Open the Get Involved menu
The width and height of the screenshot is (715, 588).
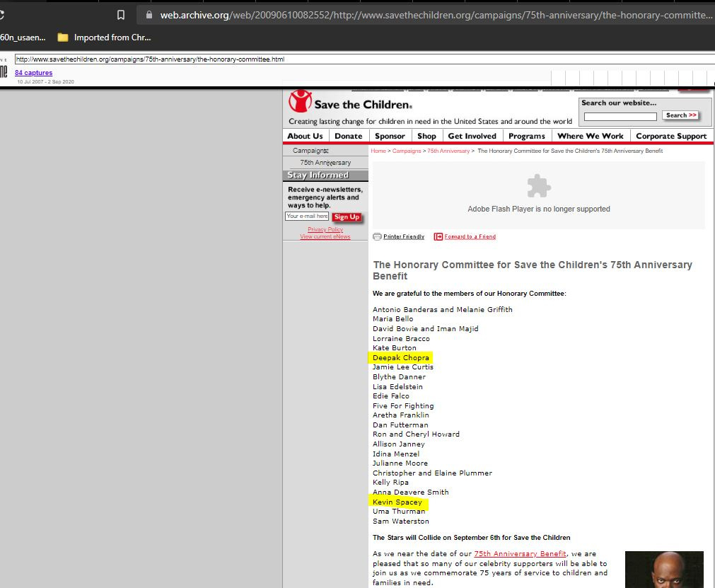(472, 136)
